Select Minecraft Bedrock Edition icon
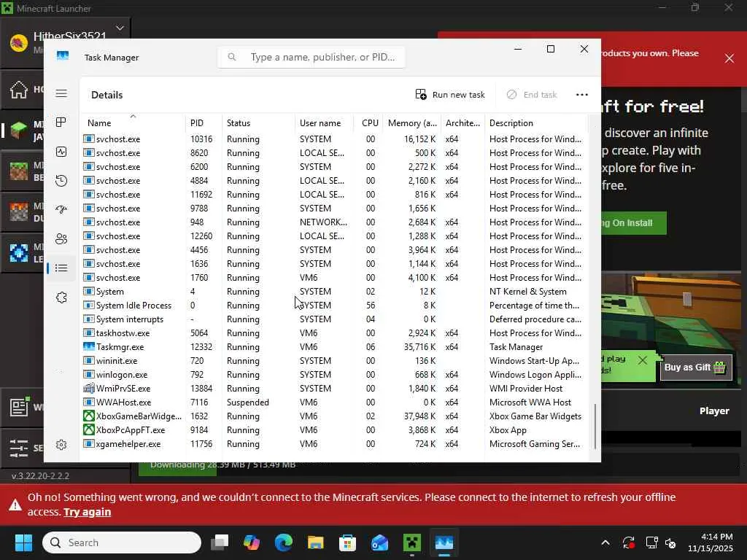The image size is (747, 560). (x=19, y=171)
